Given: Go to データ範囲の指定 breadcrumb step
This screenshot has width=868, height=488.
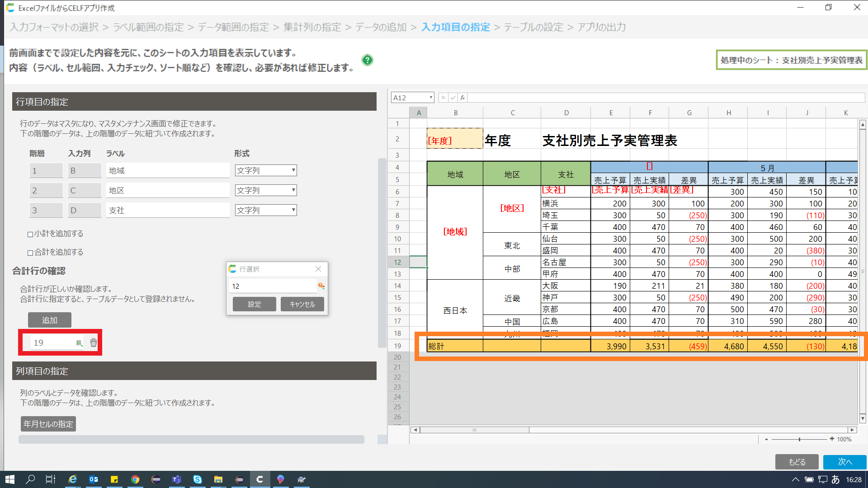Looking at the screenshot, I should 233,27.
